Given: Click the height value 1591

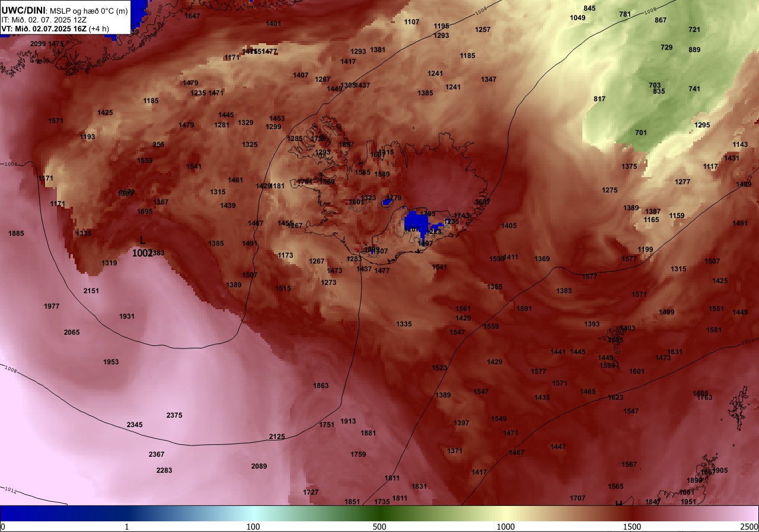Looking at the screenshot, I should (x=524, y=309).
